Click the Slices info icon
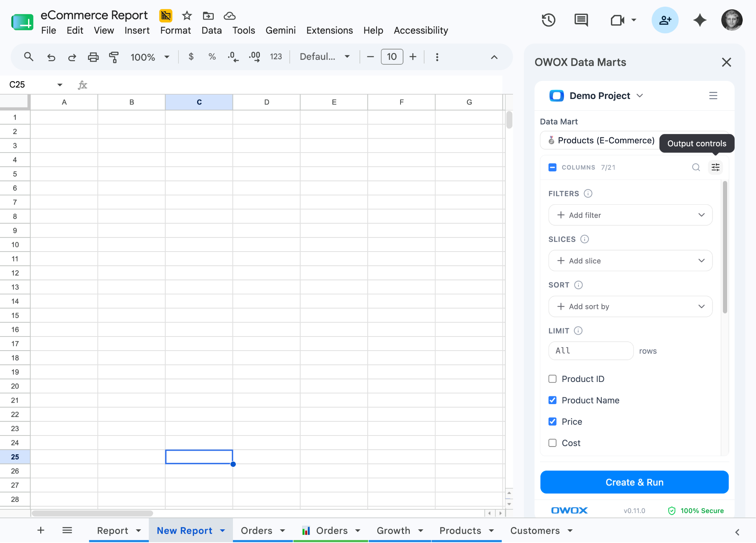 pyautogui.click(x=584, y=239)
